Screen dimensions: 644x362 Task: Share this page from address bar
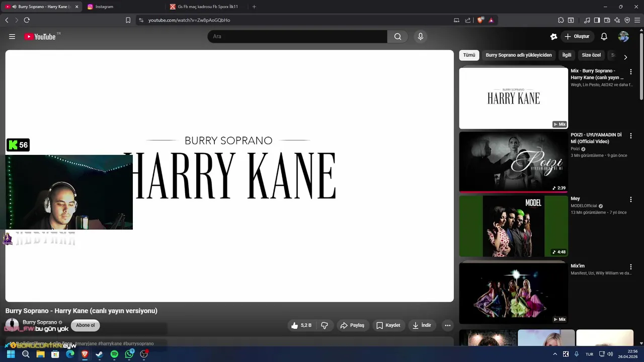468,20
